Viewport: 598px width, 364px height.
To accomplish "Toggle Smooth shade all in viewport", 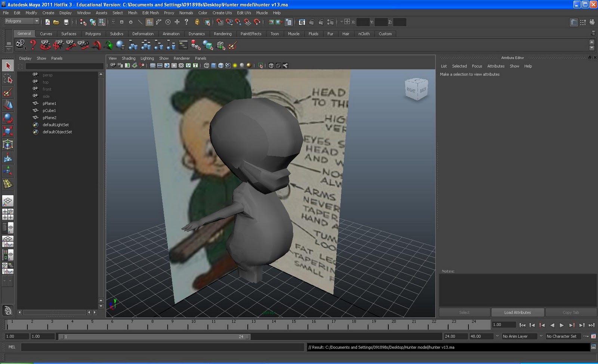I will (213, 65).
